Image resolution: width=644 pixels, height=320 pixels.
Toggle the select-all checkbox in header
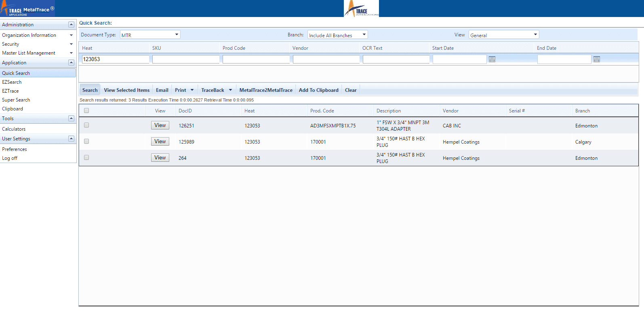86,111
